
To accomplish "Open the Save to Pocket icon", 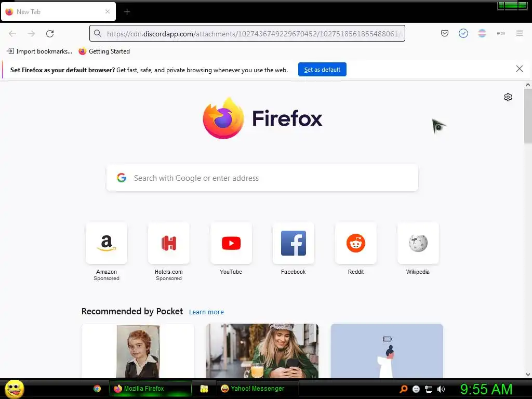I will [445, 33].
